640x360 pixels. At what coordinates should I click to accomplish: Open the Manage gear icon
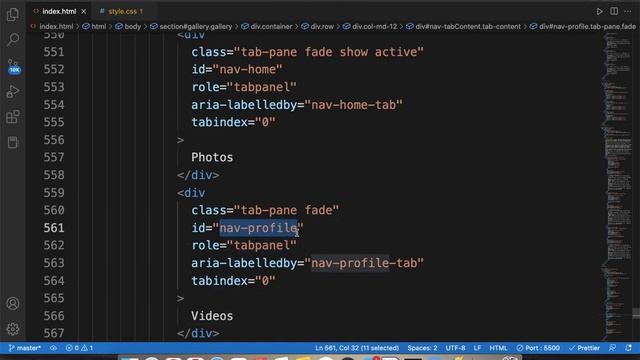click(13, 329)
